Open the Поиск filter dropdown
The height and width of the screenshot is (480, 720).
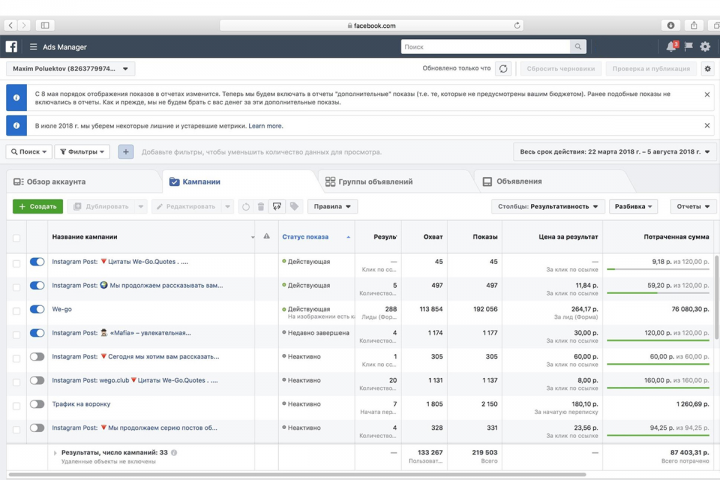[x=29, y=152]
